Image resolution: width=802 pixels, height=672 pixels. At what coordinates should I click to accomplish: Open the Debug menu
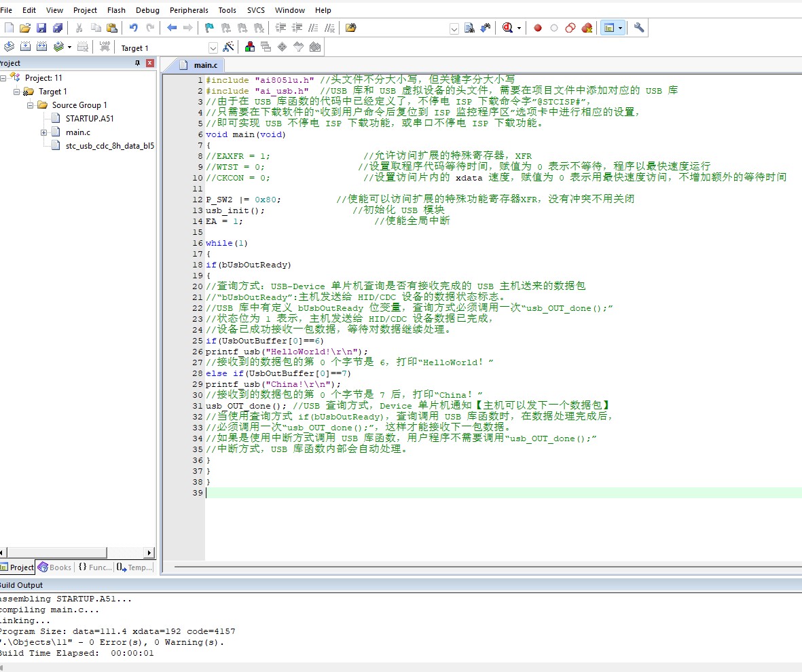point(147,10)
